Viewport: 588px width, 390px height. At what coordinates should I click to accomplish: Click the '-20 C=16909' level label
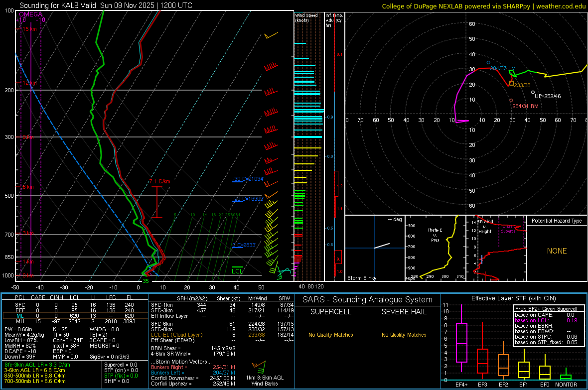(x=248, y=199)
